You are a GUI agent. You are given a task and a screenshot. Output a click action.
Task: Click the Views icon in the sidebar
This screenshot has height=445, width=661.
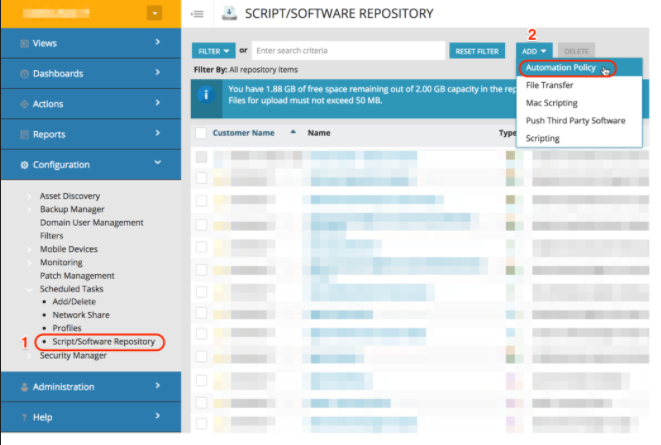pos(24,44)
